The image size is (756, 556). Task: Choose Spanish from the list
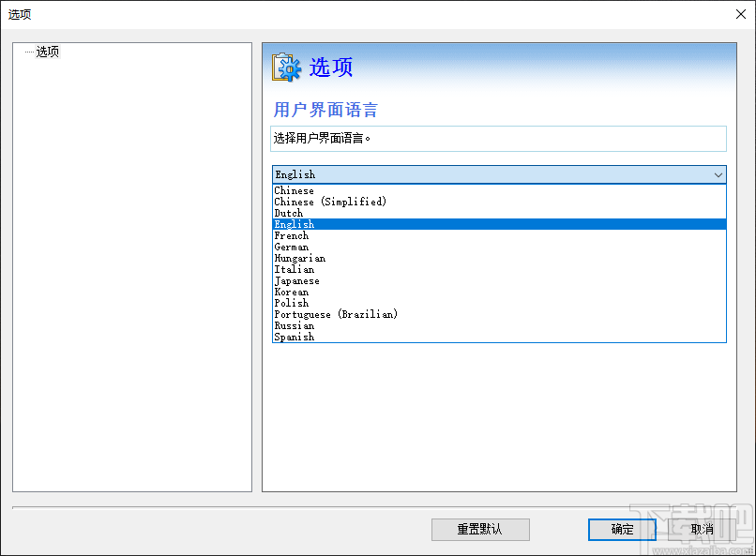[499, 337]
